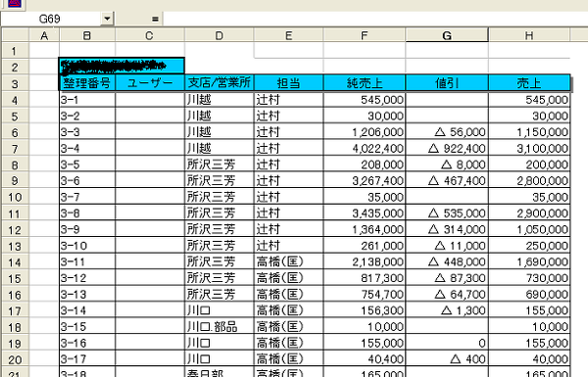Click the 支店/営業所 header cell
This screenshot has width=588, height=377.
(220, 83)
